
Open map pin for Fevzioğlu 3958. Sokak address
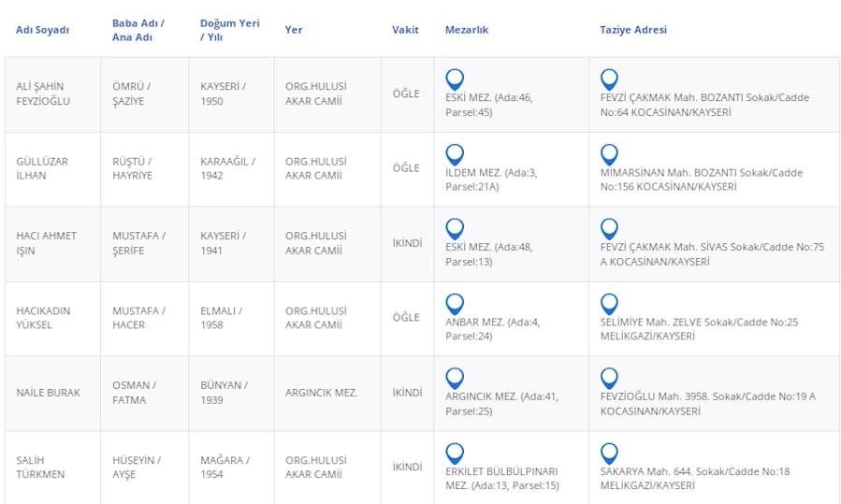pyautogui.click(x=609, y=378)
